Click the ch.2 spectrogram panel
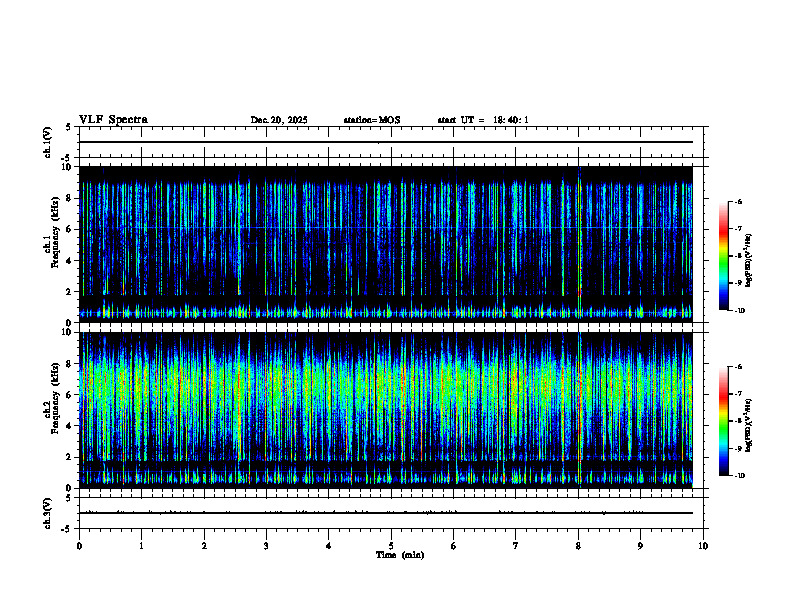Image resolution: width=792 pixels, height=612 pixels. (x=386, y=410)
